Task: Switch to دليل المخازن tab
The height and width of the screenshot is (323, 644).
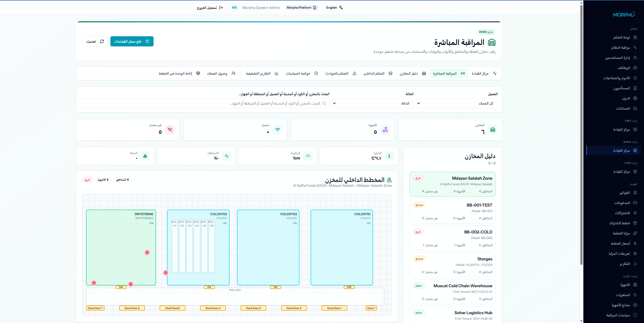Action: (x=413, y=73)
